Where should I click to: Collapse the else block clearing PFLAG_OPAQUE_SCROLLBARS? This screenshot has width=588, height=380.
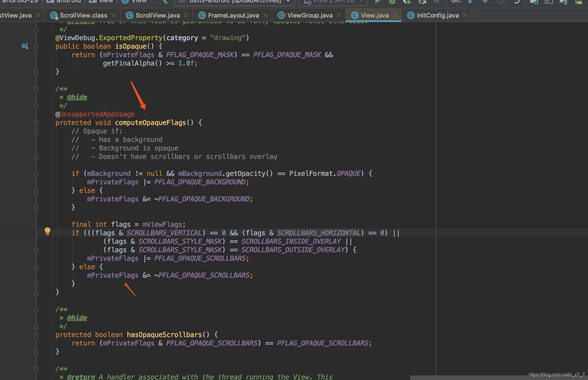coord(37,267)
